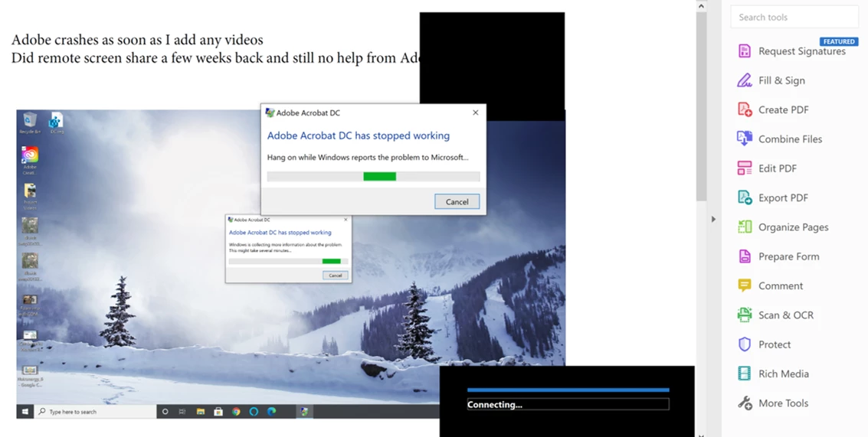Open Task View from taskbar
Screen dimensions: 868x437
pos(182,412)
